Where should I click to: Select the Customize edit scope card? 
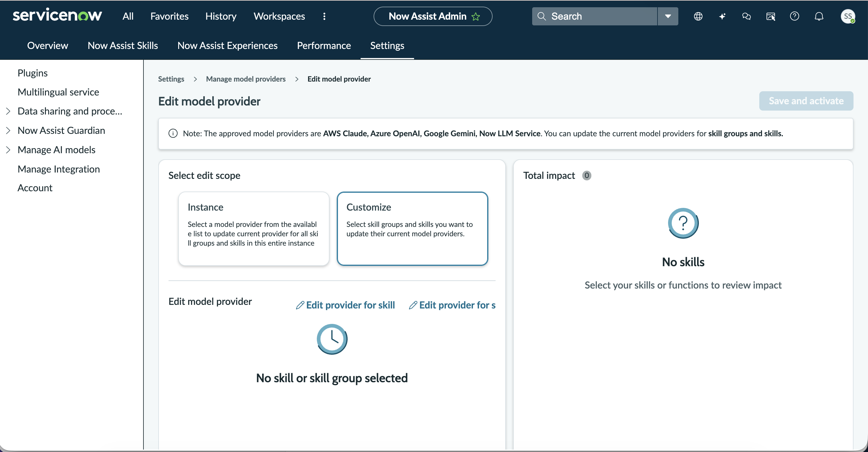click(x=413, y=228)
